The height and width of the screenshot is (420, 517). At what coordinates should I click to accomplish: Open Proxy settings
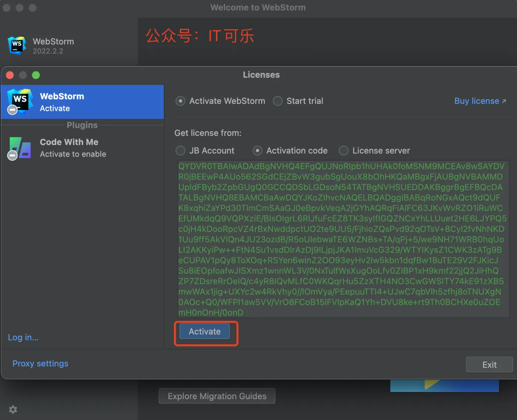tap(40, 363)
